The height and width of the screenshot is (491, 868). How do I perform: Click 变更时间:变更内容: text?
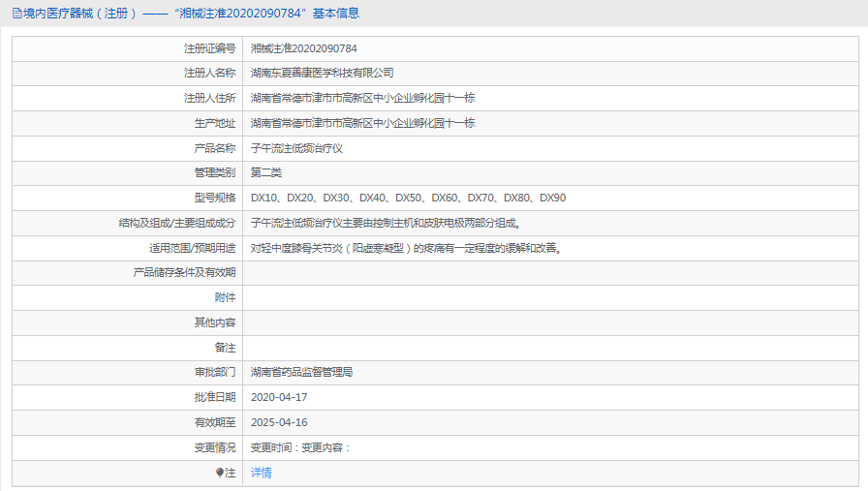click(x=300, y=447)
